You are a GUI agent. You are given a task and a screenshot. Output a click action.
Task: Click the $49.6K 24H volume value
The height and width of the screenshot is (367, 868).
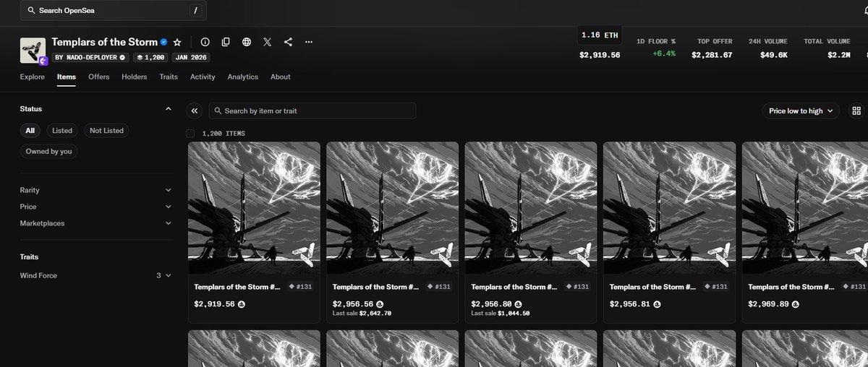tap(773, 55)
